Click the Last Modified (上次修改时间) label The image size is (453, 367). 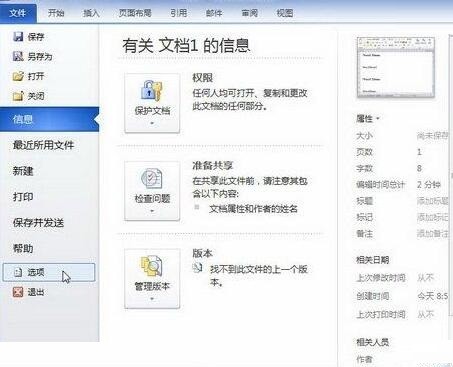pyautogui.click(x=381, y=277)
